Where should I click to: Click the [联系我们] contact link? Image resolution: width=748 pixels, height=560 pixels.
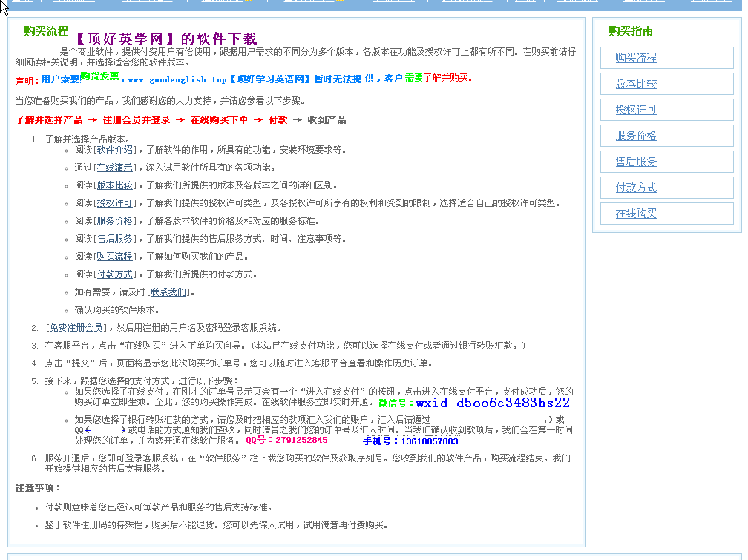click(168, 292)
